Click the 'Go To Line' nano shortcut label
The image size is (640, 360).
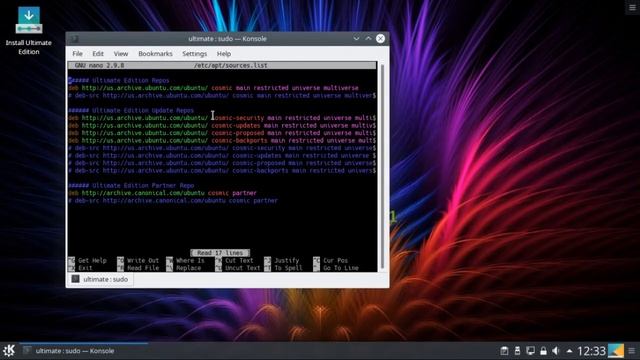coord(341,268)
